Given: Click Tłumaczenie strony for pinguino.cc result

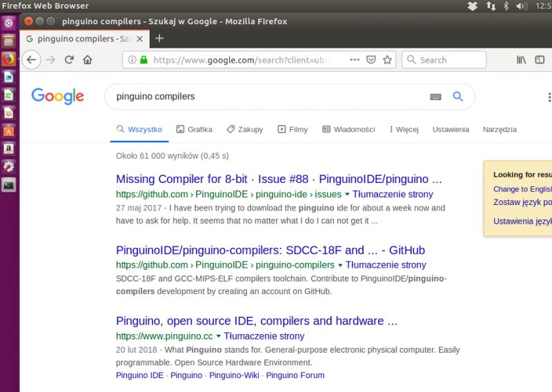Looking at the screenshot, I should click(264, 336).
